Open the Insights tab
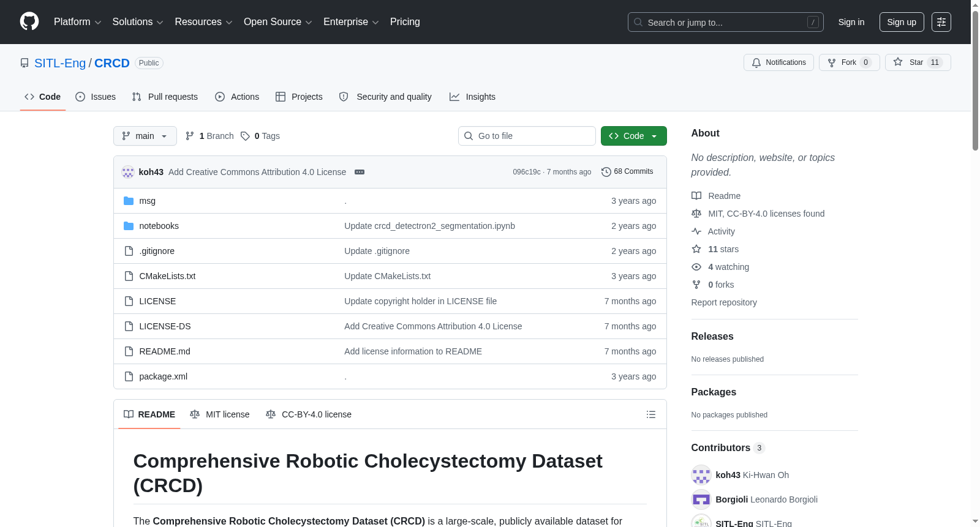Image resolution: width=980 pixels, height=527 pixels. pyautogui.click(x=472, y=97)
